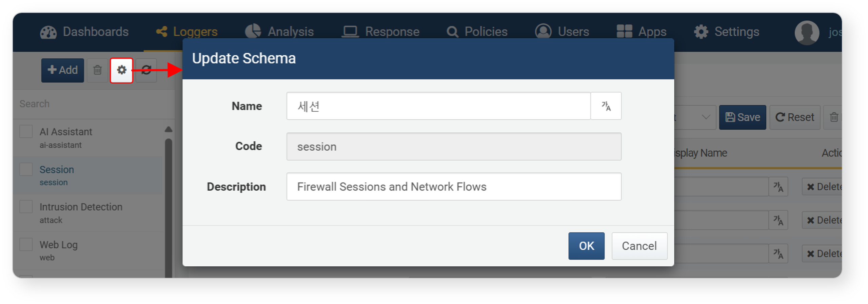Open the dropdown left of Save

695,117
